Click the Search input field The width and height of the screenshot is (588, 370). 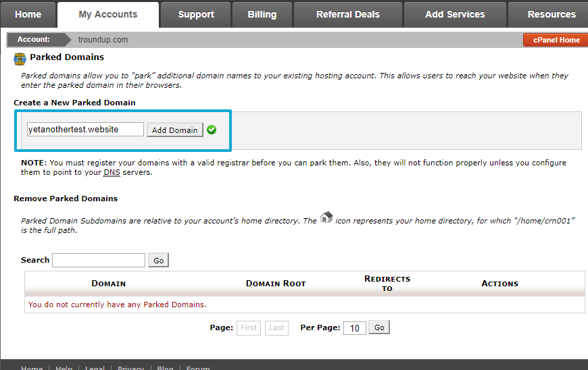[x=99, y=260]
